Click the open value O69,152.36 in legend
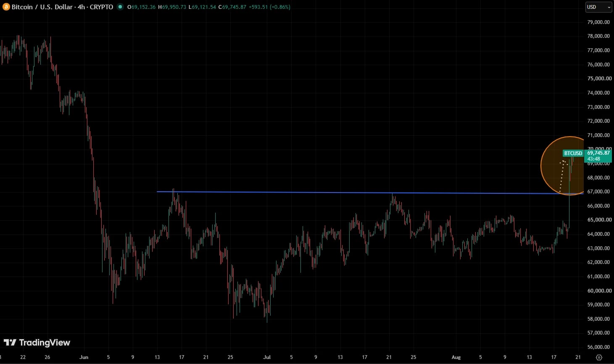This screenshot has width=614, height=364. coord(141,7)
